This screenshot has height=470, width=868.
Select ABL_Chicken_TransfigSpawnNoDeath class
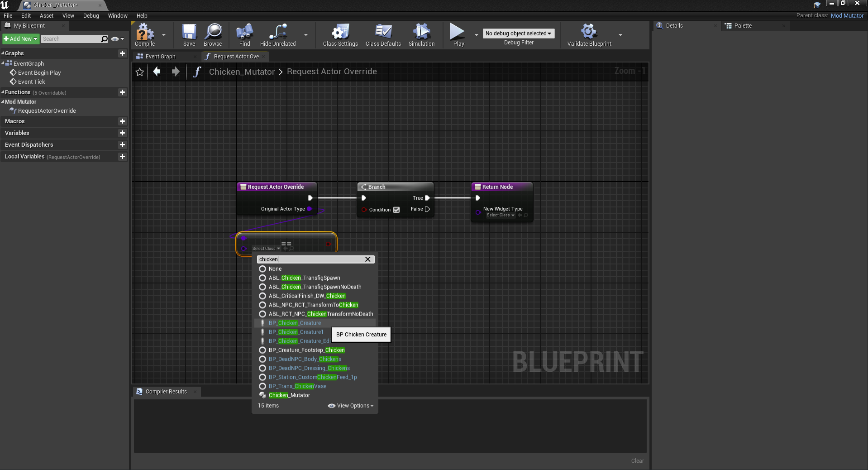coord(315,287)
